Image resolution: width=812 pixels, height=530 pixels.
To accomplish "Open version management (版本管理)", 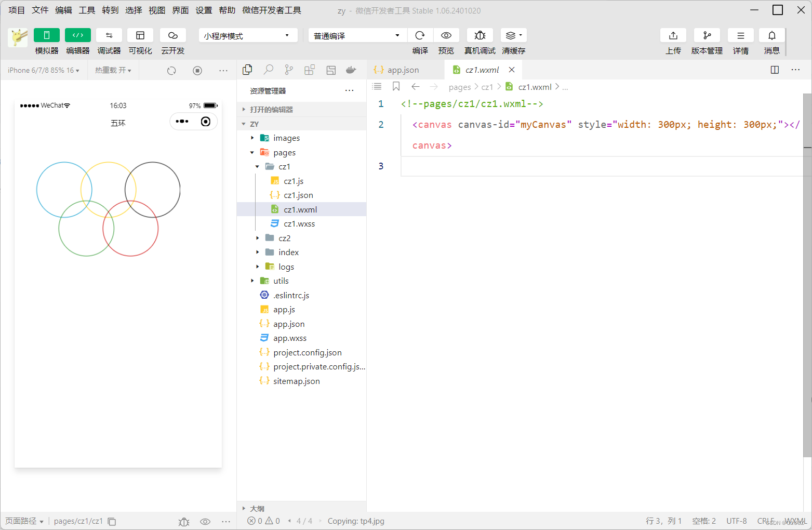I will pyautogui.click(x=707, y=35).
